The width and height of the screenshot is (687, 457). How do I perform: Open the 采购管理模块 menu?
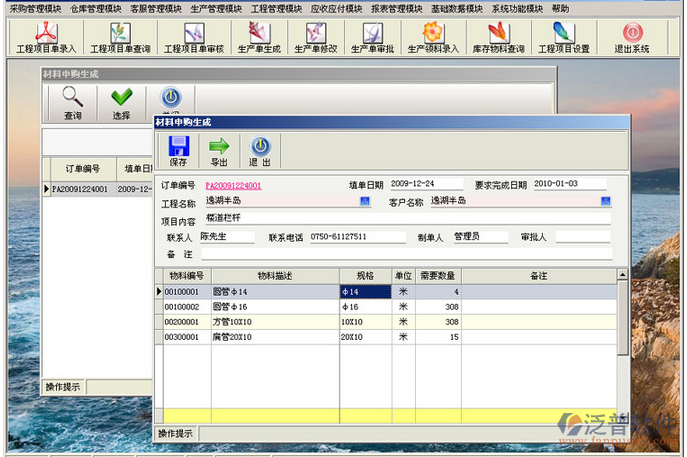[x=35, y=8]
